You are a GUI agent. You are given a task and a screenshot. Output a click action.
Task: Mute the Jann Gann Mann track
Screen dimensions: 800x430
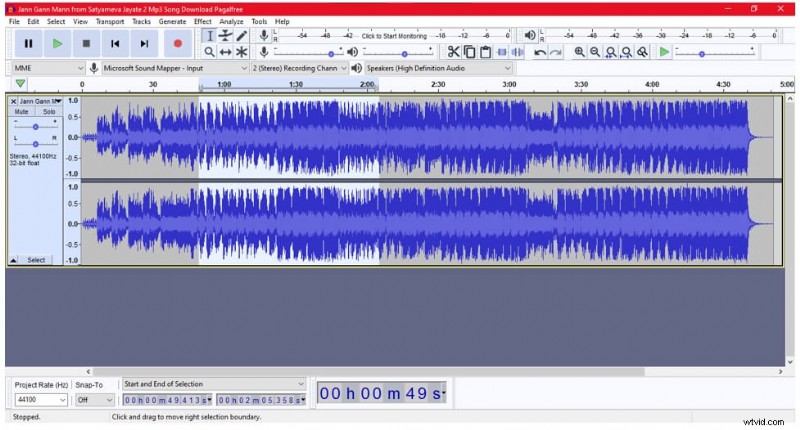21,111
